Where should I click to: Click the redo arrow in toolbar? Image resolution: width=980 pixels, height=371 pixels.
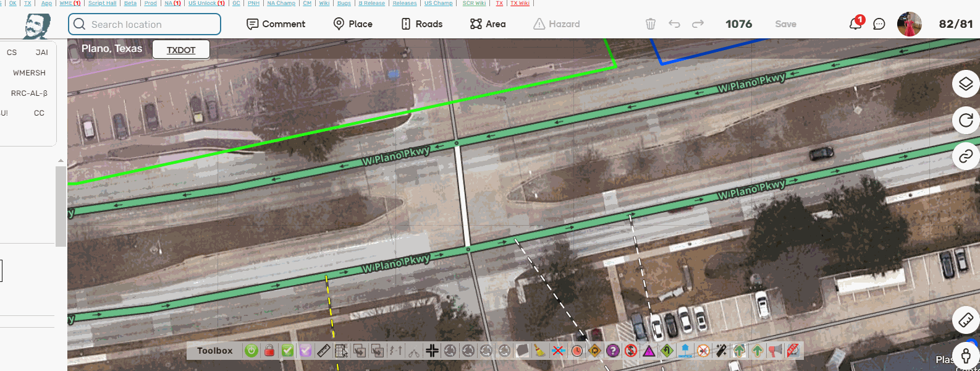[698, 24]
